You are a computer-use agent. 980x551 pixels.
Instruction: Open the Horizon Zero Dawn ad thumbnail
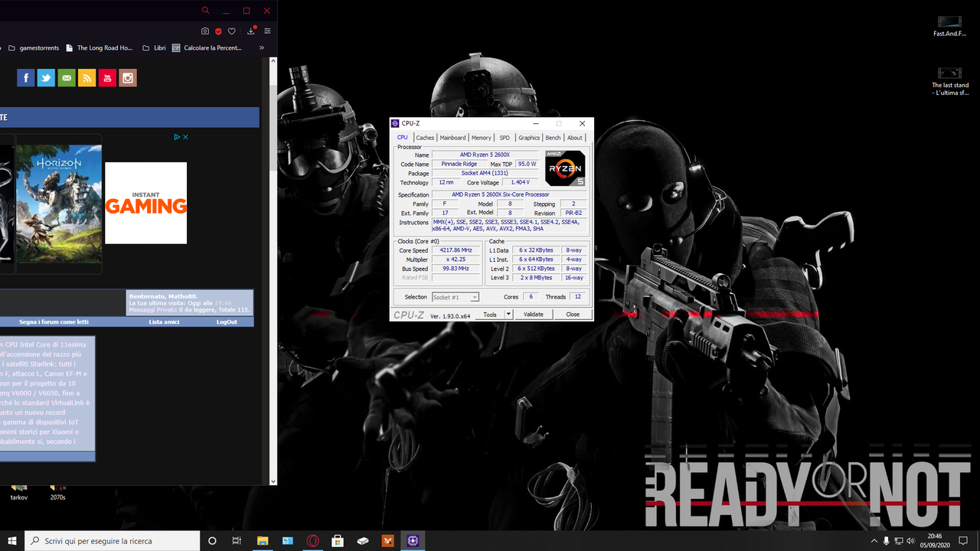[x=59, y=204]
